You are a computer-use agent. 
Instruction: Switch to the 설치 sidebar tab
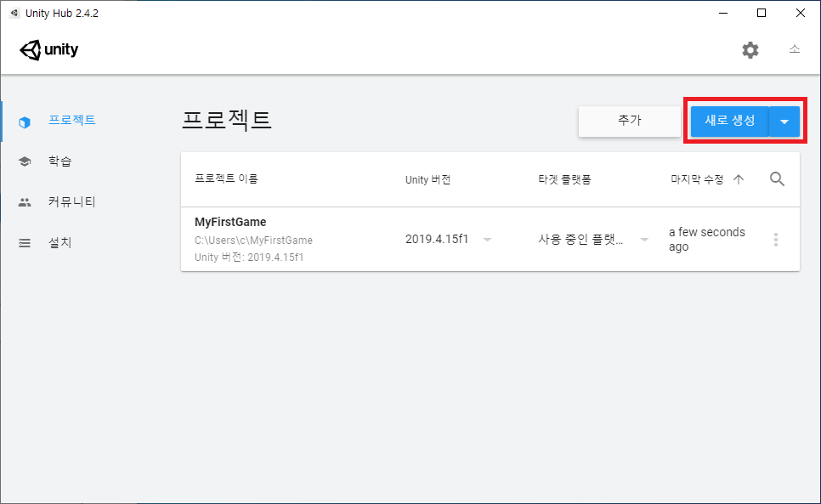[59, 242]
